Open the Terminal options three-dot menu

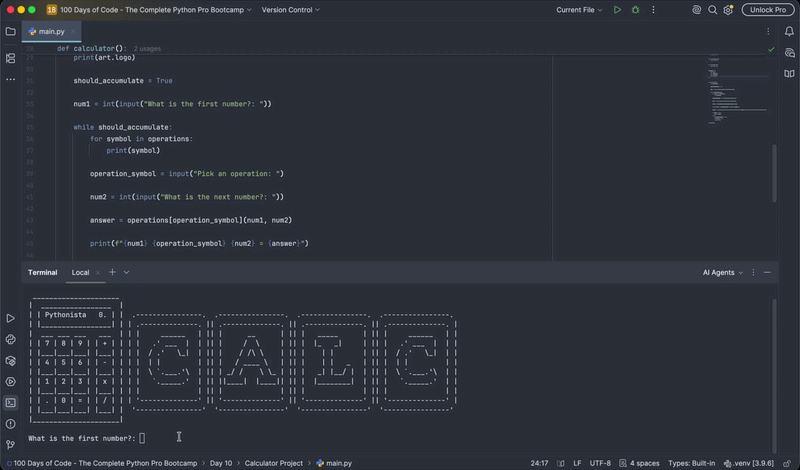coord(753,273)
